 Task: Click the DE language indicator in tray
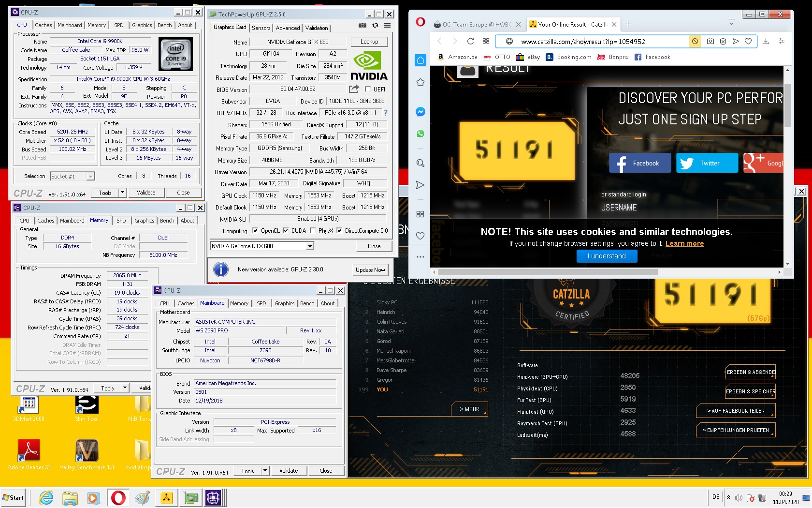tap(716, 497)
